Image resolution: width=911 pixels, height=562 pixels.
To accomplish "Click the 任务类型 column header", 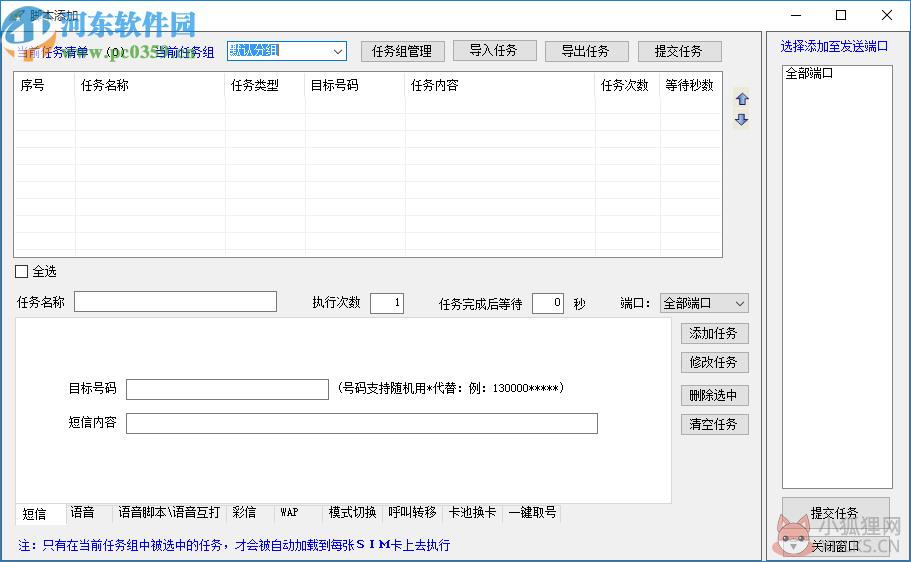I will 265,85.
